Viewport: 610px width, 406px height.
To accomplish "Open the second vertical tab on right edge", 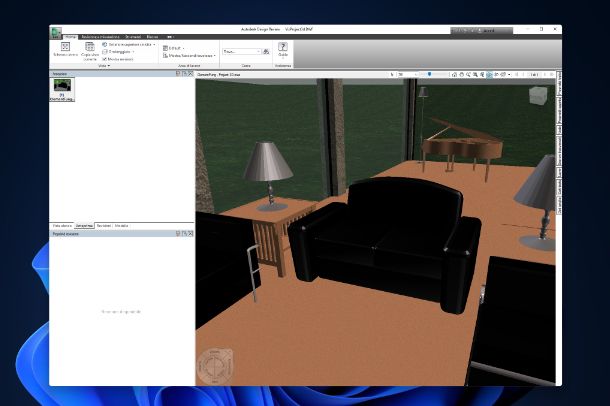I will [x=559, y=110].
